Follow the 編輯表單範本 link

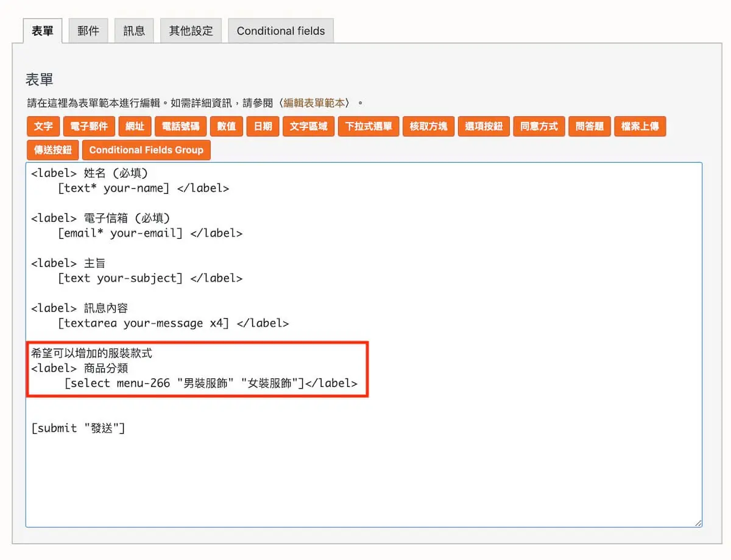coord(316,103)
